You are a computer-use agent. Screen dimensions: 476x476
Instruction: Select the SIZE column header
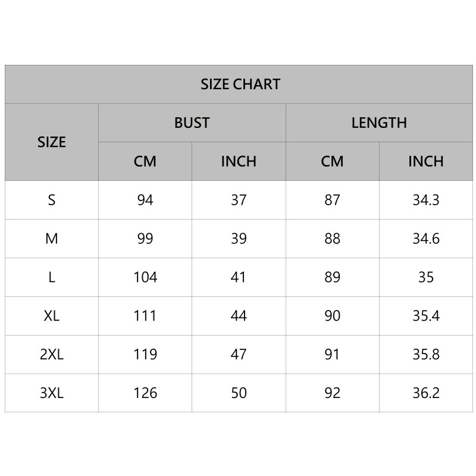click(52, 142)
